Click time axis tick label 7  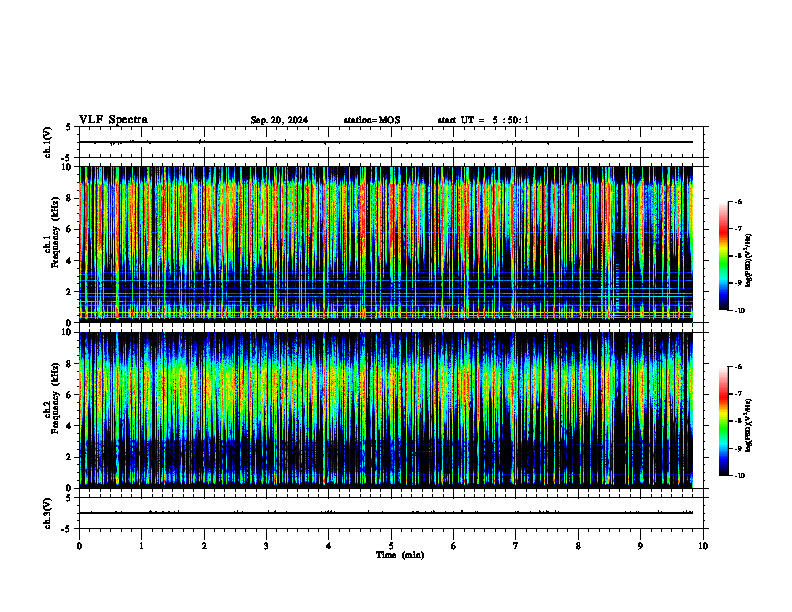click(x=516, y=546)
